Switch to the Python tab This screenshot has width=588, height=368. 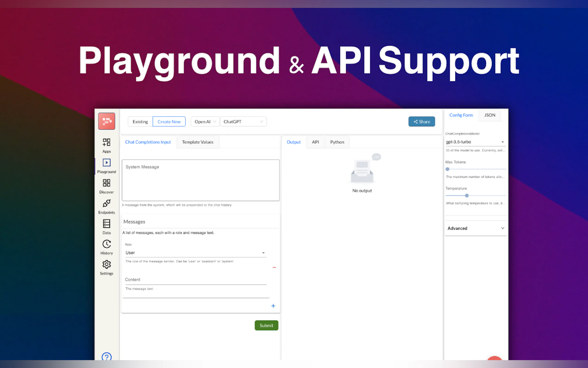[x=337, y=142]
